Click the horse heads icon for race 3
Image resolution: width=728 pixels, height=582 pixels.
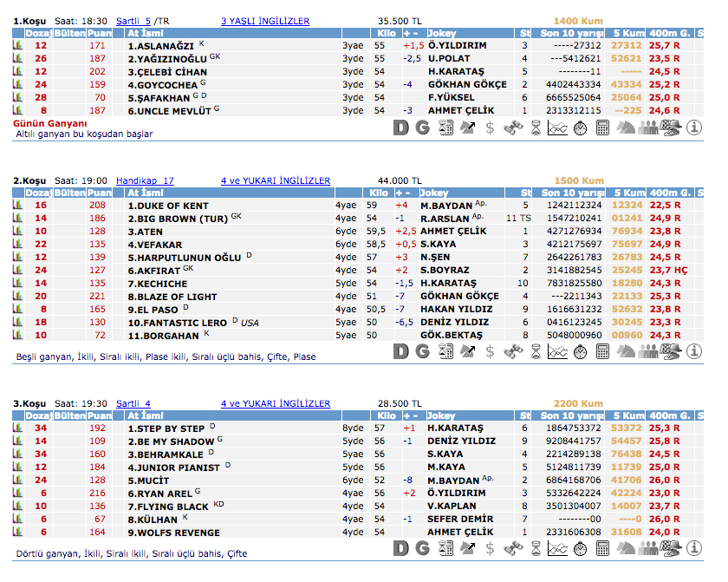(x=625, y=549)
